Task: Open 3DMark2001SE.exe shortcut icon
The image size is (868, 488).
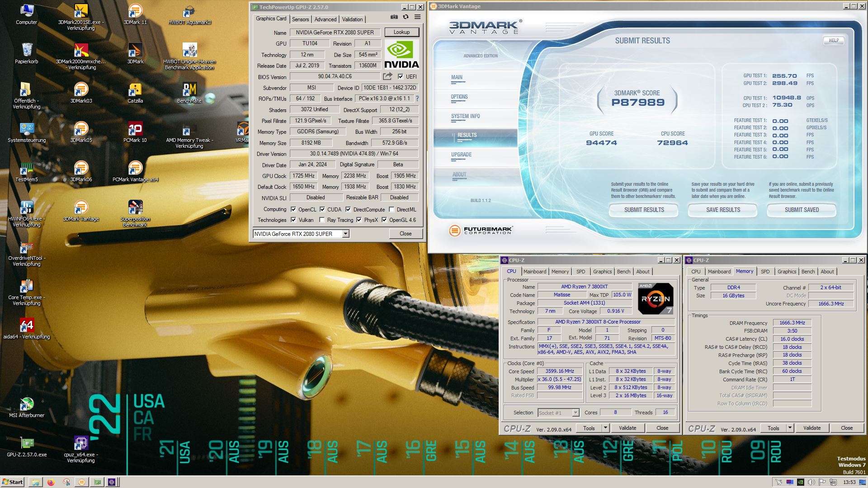Action: point(81,17)
